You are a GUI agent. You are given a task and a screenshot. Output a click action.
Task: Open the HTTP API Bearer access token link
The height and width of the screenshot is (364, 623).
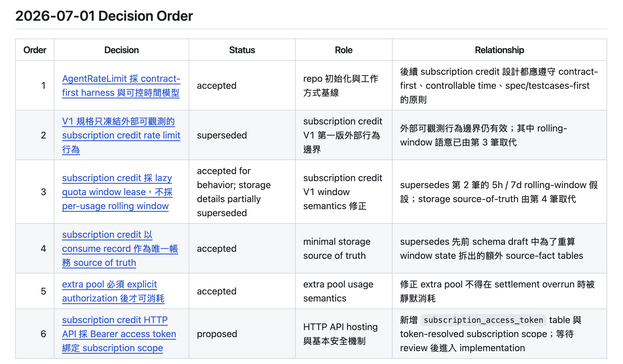[119, 334]
